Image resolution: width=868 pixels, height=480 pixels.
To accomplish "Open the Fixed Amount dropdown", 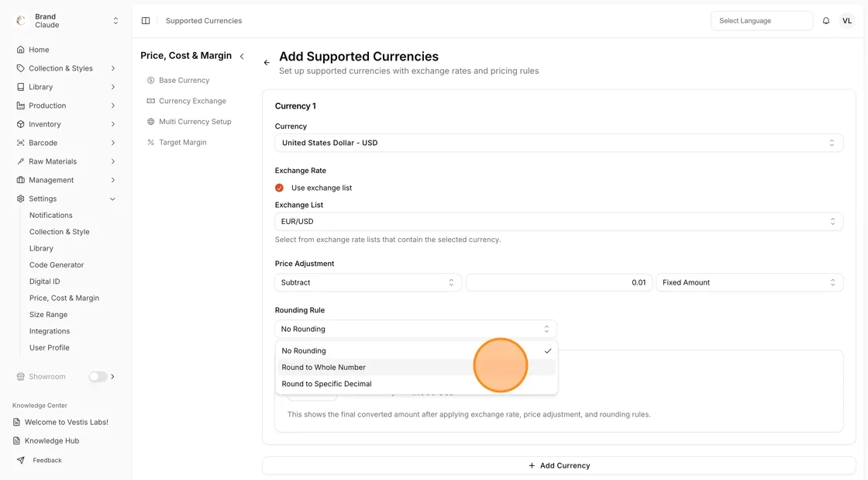I will 749,282.
